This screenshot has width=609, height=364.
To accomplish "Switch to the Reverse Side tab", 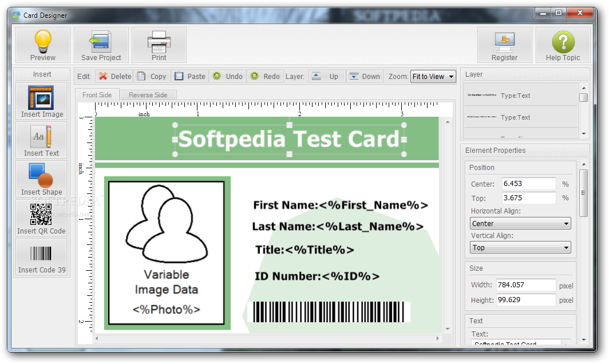I will (x=148, y=95).
